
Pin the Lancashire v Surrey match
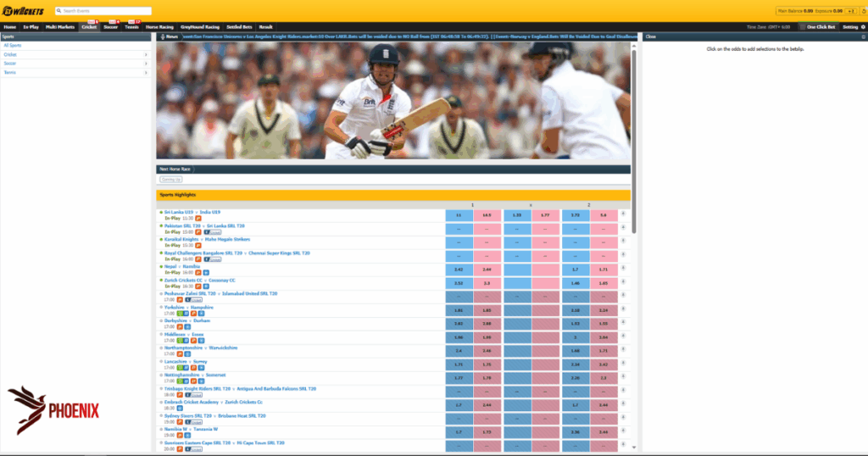tap(623, 363)
